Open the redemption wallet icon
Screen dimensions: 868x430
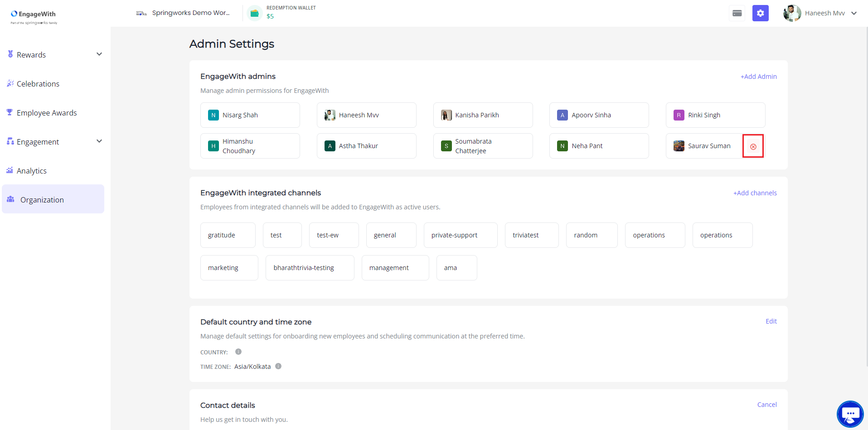[255, 13]
